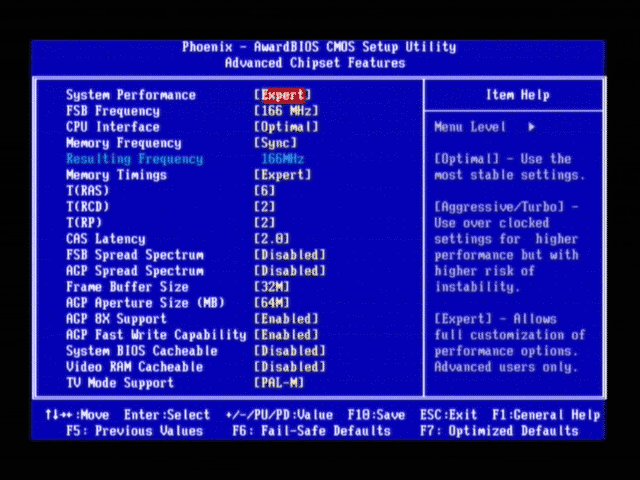Click the Item Help panel heading
The image size is (640, 480).
click(x=518, y=95)
